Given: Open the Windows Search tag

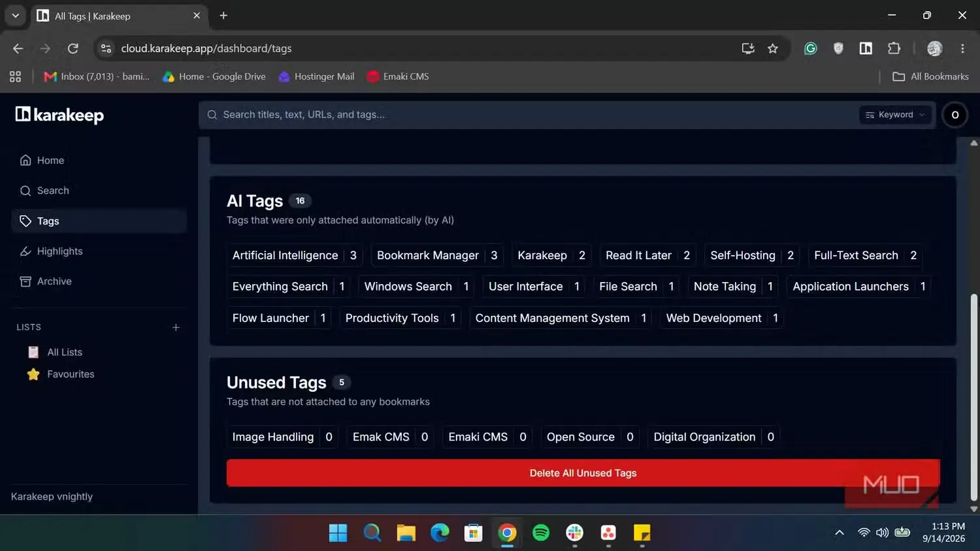Looking at the screenshot, I should [416, 287].
